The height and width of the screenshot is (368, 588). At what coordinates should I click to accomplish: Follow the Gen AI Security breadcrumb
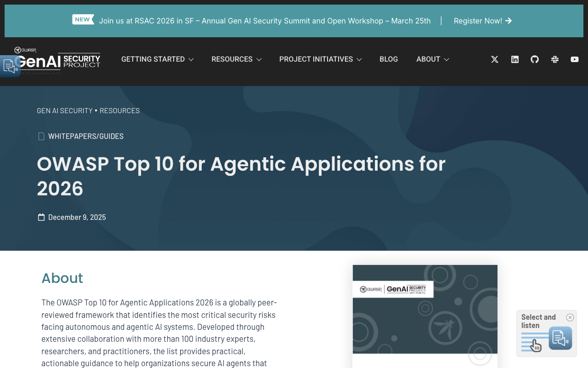(65, 111)
